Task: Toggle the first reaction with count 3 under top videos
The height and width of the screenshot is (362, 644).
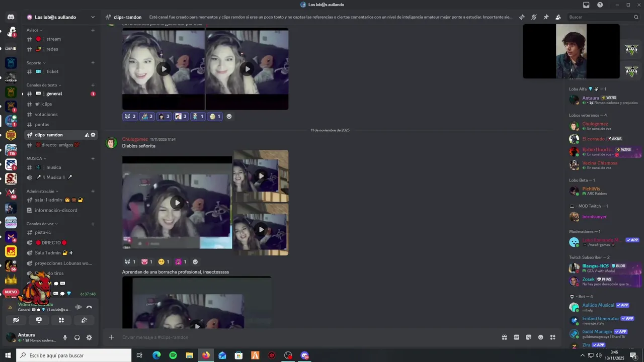Action: 130,116
